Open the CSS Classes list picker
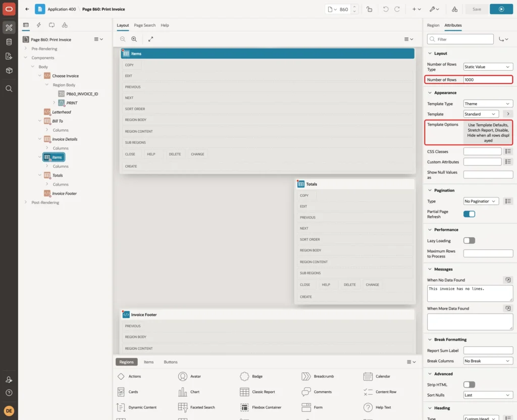 (x=508, y=151)
